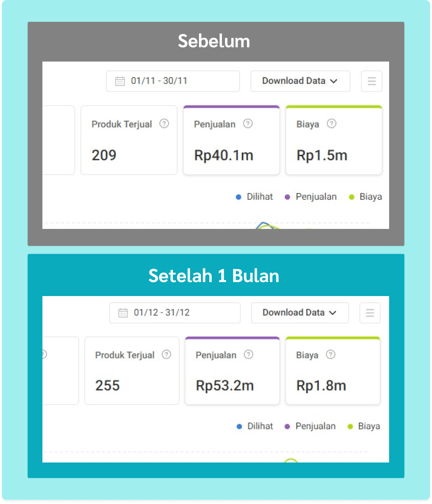This screenshot has height=504, width=432.
Task: Click the help icon beside Penjualan Rp53.2m
Action: pos(249,355)
